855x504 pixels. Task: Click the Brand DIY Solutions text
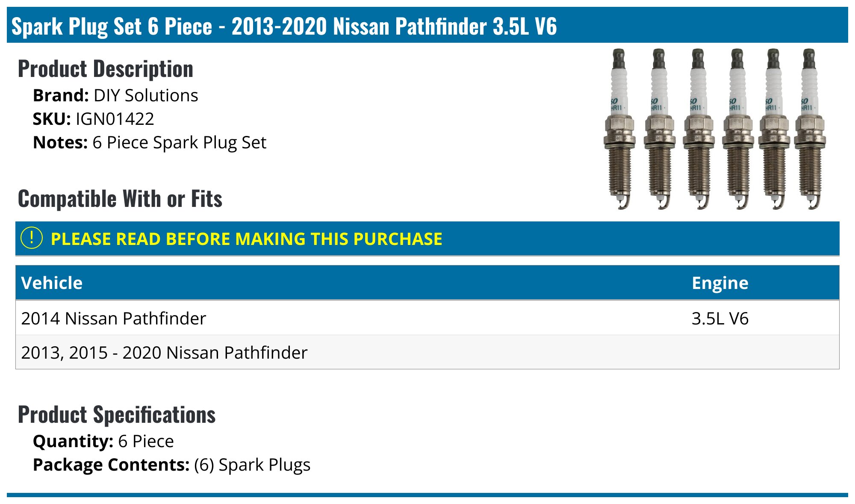(x=115, y=95)
